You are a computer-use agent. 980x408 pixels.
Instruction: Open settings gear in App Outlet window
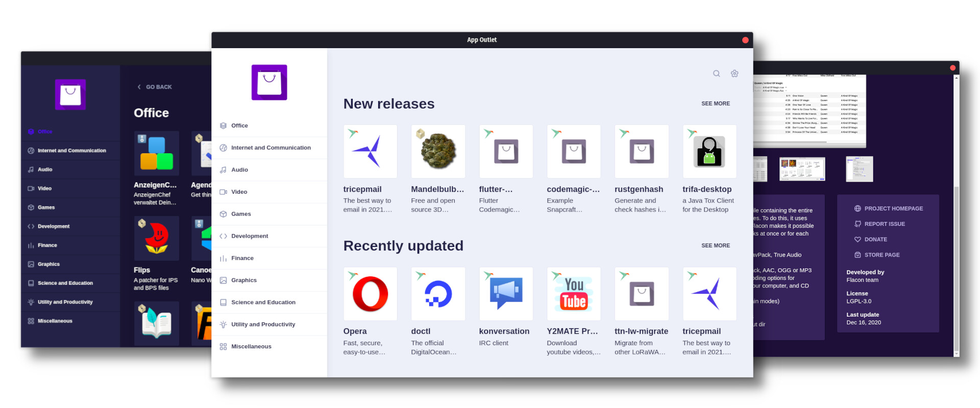pos(734,73)
